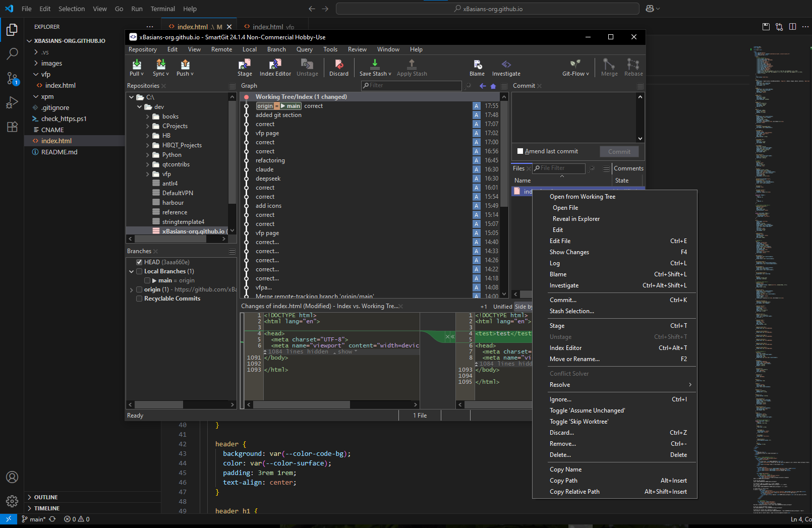Click the Blame toolbar icon
Viewport: 812px width, 528px height.
click(477, 68)
